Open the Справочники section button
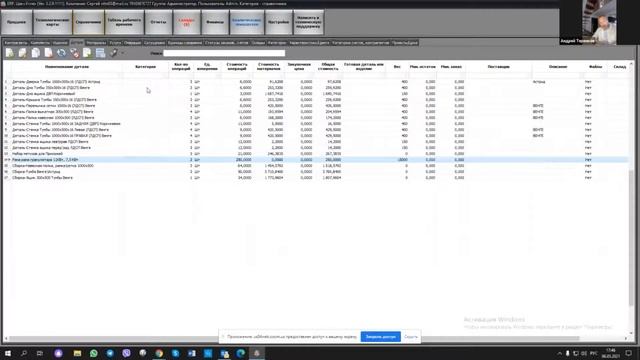The width and height of the screenshot is (640, 360). (x=88, y=22)
